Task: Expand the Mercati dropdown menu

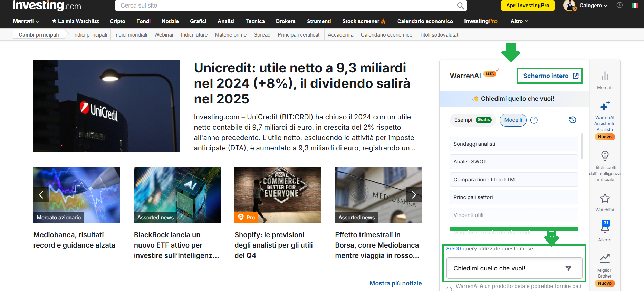Action: click(x=26, y=21)
